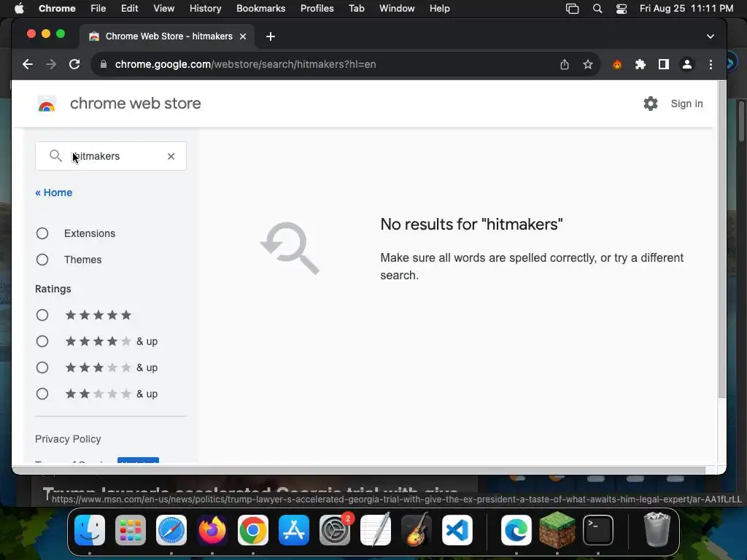Click the horizontal scrollbar at bottom
Screen dimensions: 747x560
(x=358, y=470)
